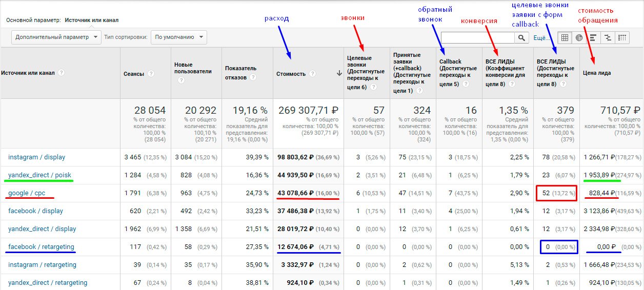The width and height of the screenshot is (644, 290).
Task: Click the total cost value 269 307,71 ₽
Action: [308, 110]
